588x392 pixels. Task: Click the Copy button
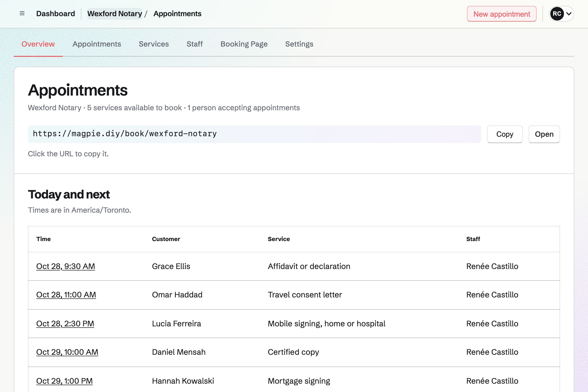point(504,134)
